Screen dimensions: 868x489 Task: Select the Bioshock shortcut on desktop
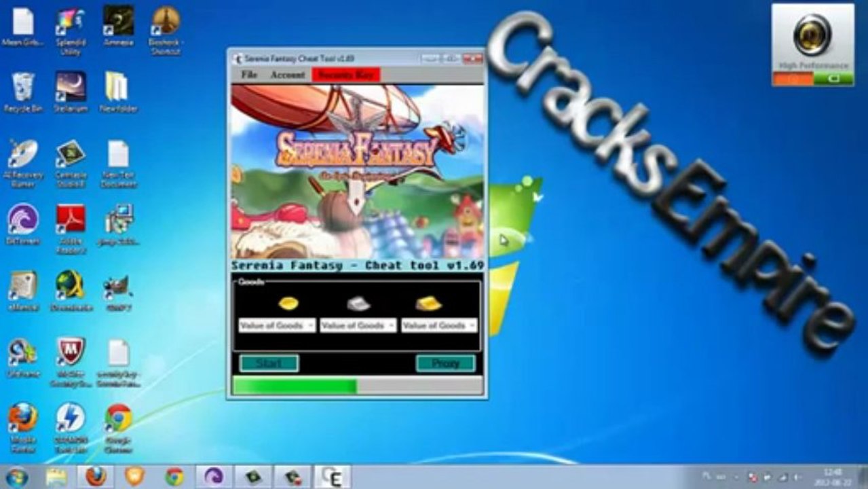[x=166, y=31]
